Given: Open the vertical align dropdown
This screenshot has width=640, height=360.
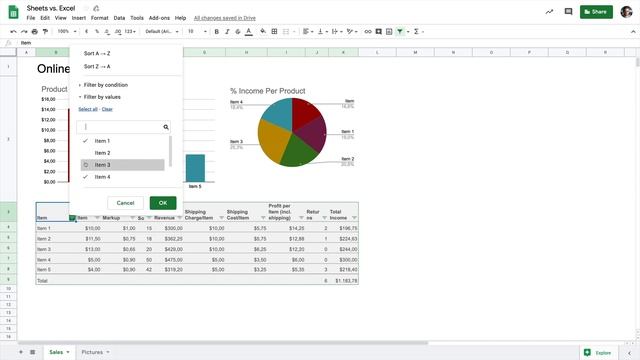Looking at the screenshot, I should click(x=322, y=31).
